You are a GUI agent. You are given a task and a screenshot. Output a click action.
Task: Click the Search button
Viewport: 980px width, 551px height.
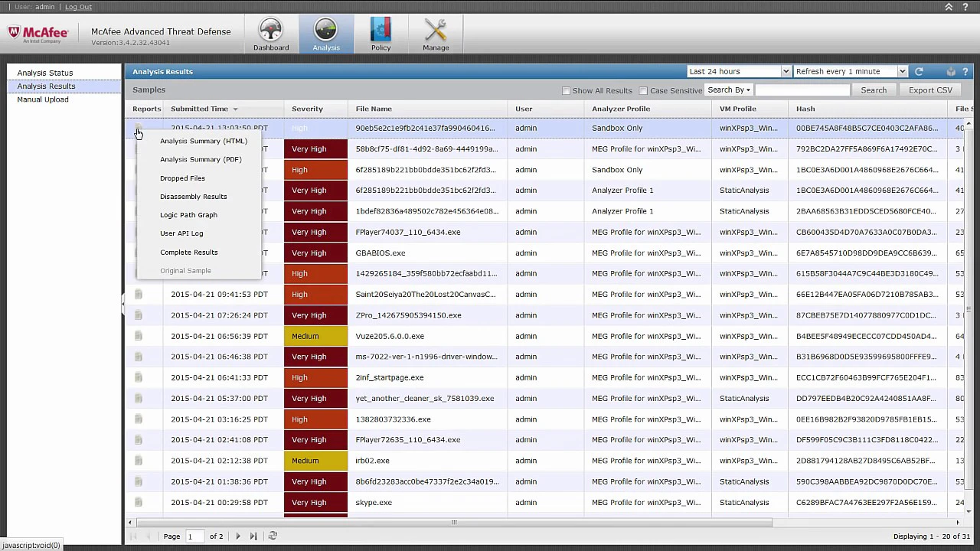coord(874,90)
